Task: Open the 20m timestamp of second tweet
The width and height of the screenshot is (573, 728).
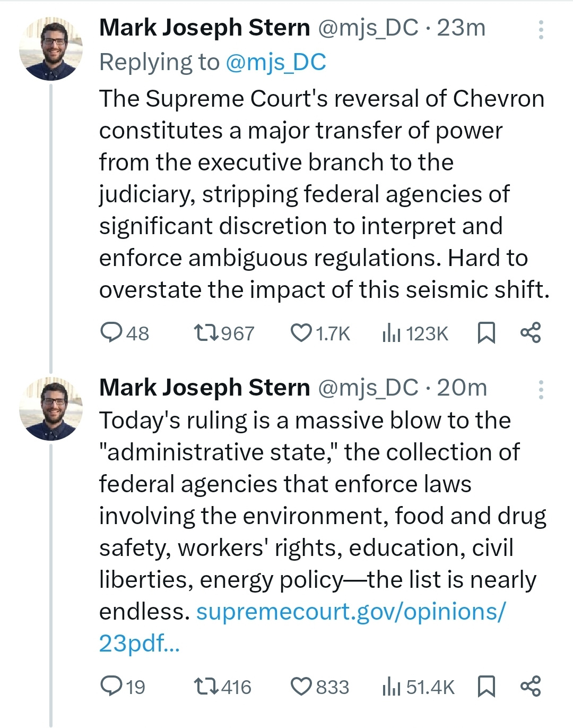Action: coord(462,388)
